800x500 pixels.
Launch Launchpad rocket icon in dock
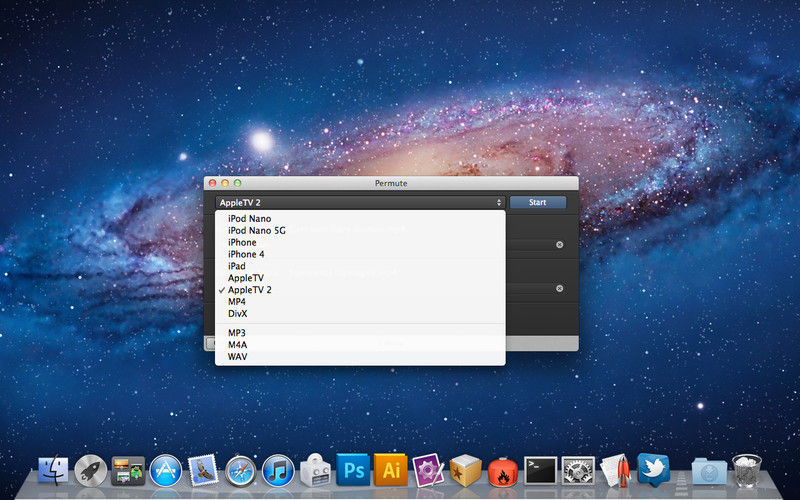(x=91, y=470)
